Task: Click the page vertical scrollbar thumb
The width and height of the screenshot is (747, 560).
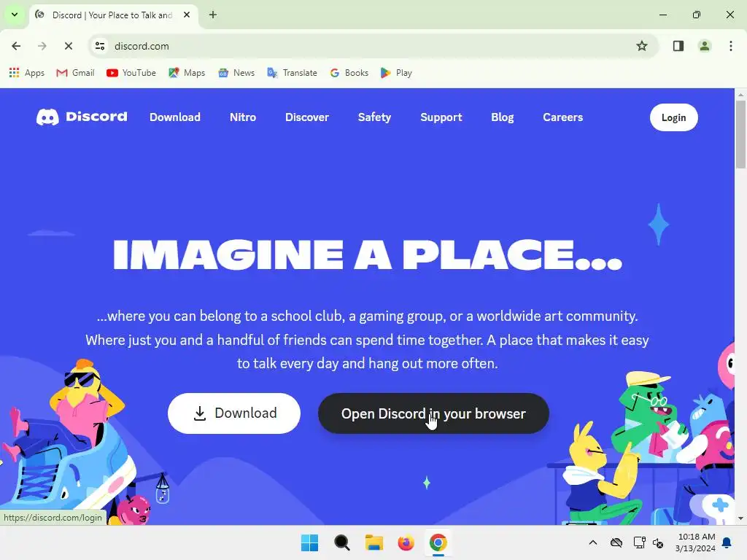Action: [740, 134]
